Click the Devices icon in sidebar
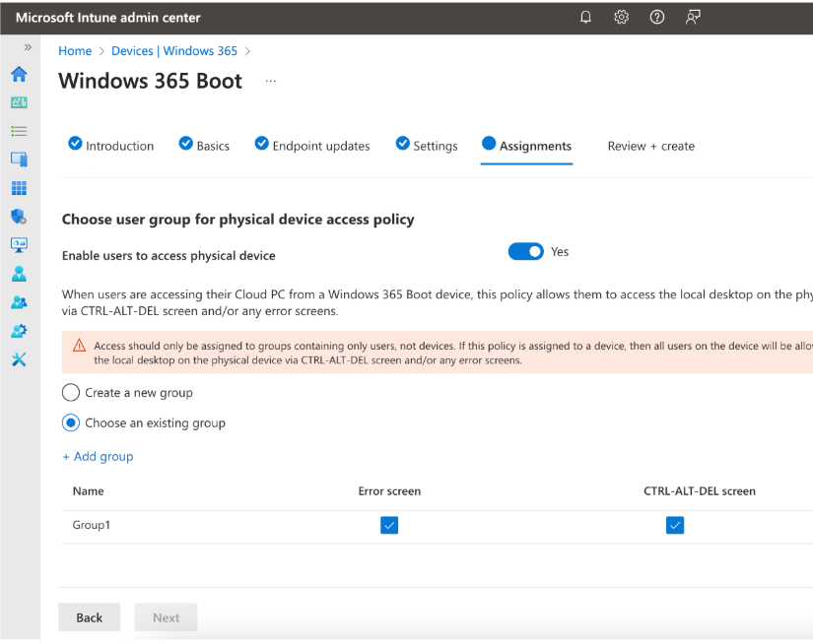Viewport: 813px width, 644px height. pos(19,160)
